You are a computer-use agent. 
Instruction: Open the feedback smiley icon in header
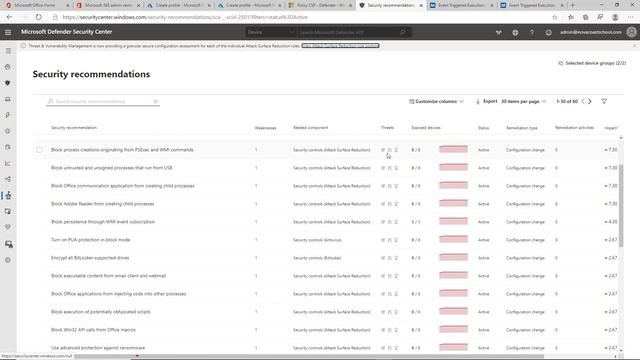pos(549,32)
